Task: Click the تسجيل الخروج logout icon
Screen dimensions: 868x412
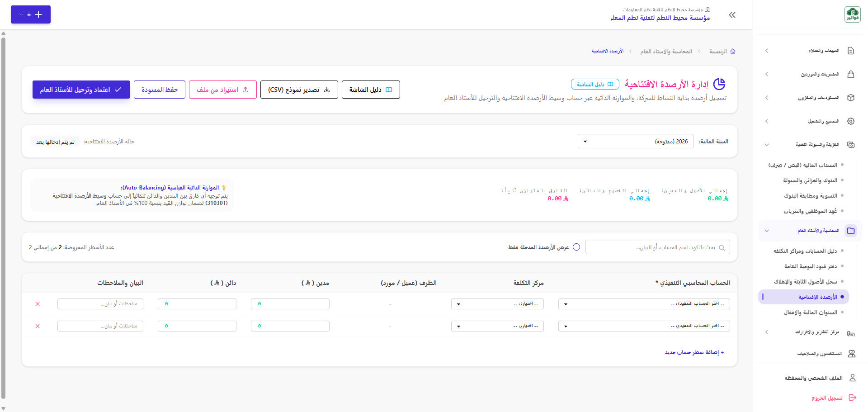Action: pyautogui.click(x=853, y=398)
